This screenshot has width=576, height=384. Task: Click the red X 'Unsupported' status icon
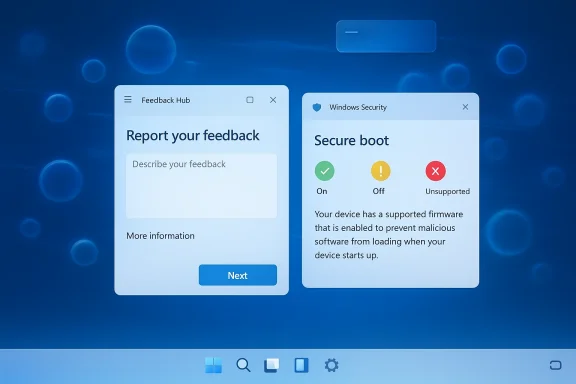point(436,171)
